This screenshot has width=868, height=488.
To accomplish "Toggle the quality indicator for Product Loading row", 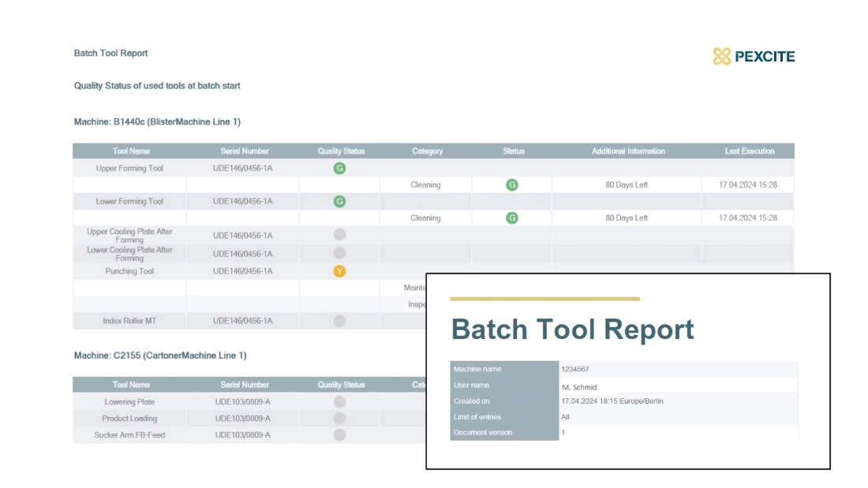I will coord(339,418).
